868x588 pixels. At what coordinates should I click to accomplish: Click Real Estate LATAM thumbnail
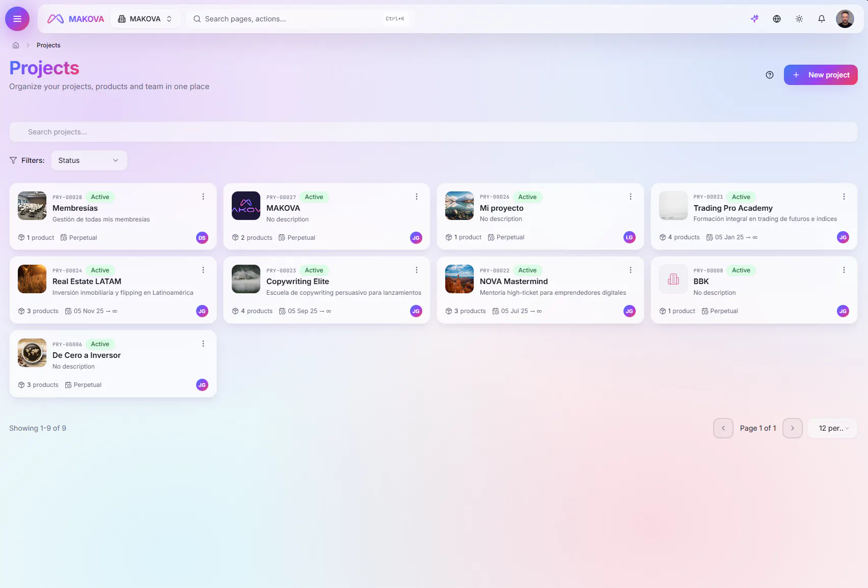tap(32, 279)
